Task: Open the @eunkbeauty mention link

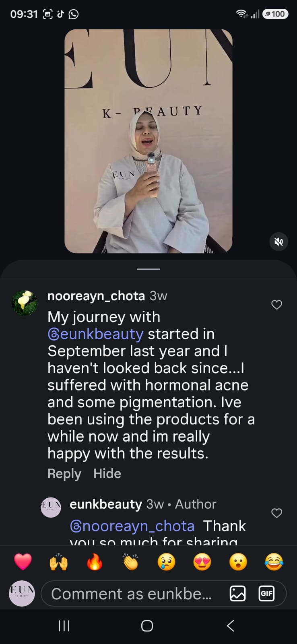Action: point(95,334)
